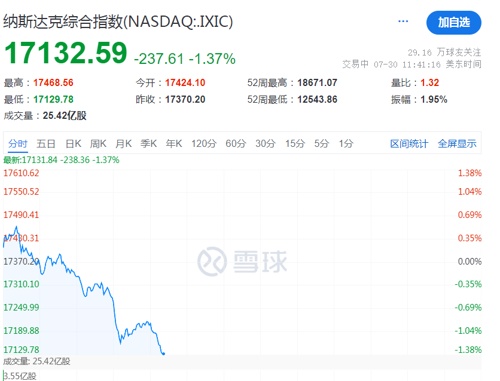Viewport: 500px width, 381px height.
Task: Select the 15分 interval tab
Action: click(295, 144)
